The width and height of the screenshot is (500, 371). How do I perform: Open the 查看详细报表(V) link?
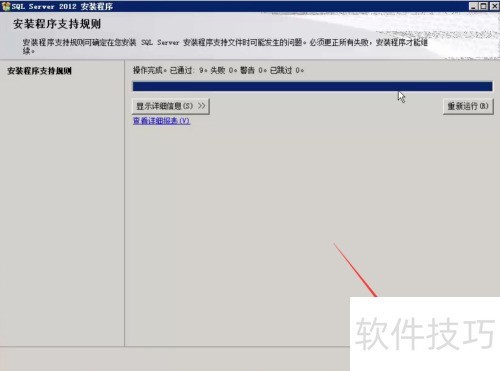(x=161, y=121)
